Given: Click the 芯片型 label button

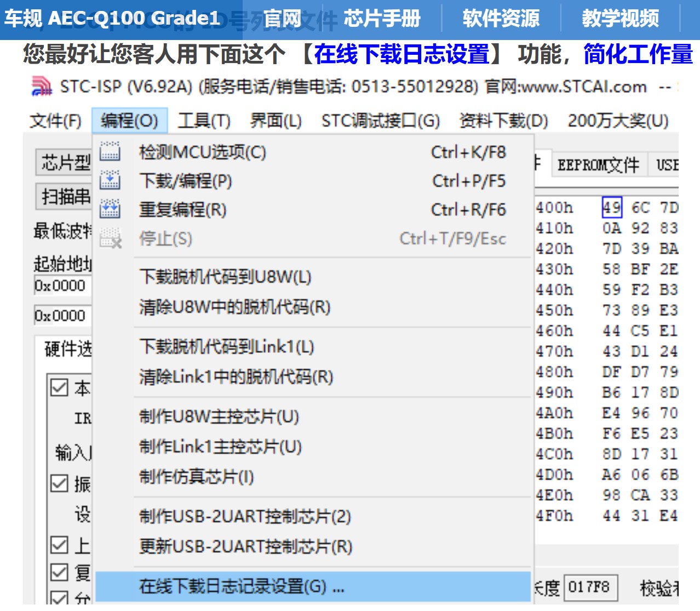Looking at the screenshot, I should click(64, 162).
